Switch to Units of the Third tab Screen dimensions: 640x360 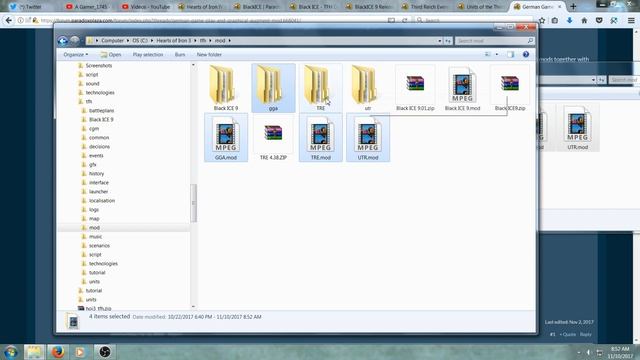tap(481, 7)
